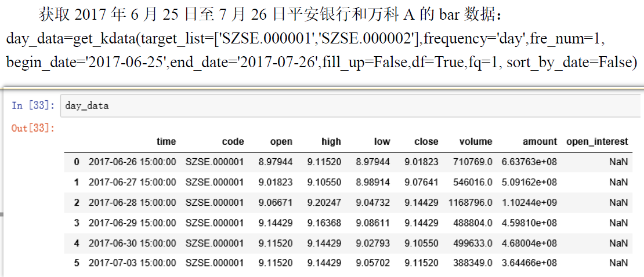Select the amount value 1.10244e+09

[x=529, y=202]
